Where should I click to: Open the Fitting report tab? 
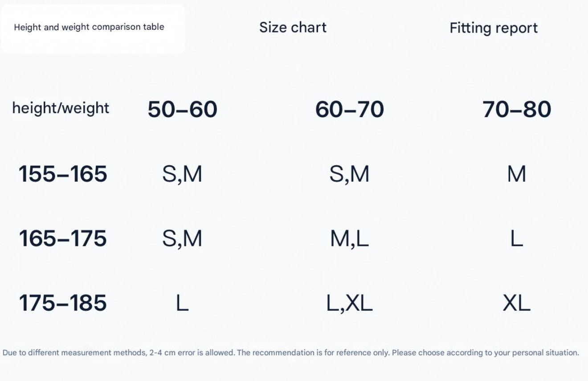[493, 28]
